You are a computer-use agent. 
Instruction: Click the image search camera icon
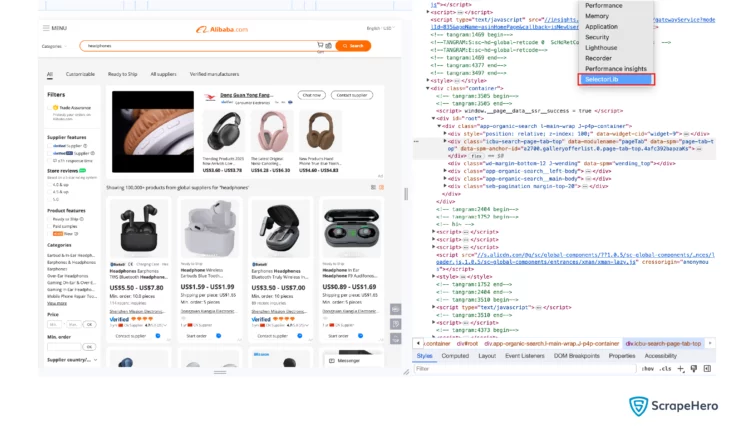pos(328,46)
